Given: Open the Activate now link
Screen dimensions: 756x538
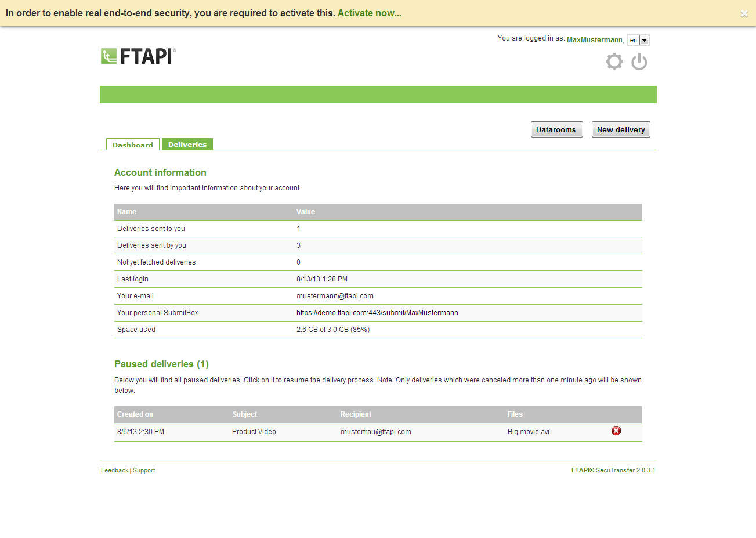Looking at the screenshot, I should 369,13.
